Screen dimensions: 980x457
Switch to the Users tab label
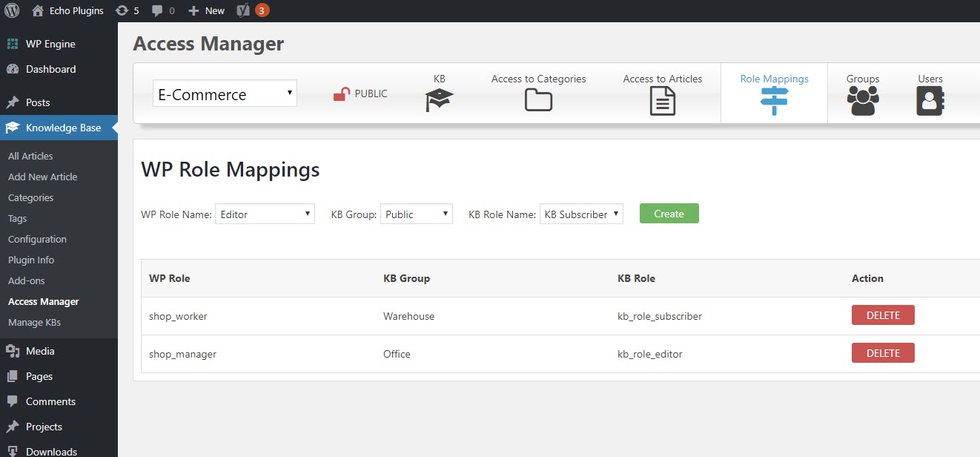930,79
